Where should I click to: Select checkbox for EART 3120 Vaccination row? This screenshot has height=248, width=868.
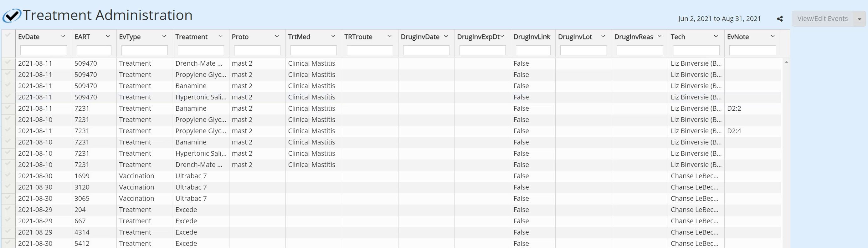(8, 186)
